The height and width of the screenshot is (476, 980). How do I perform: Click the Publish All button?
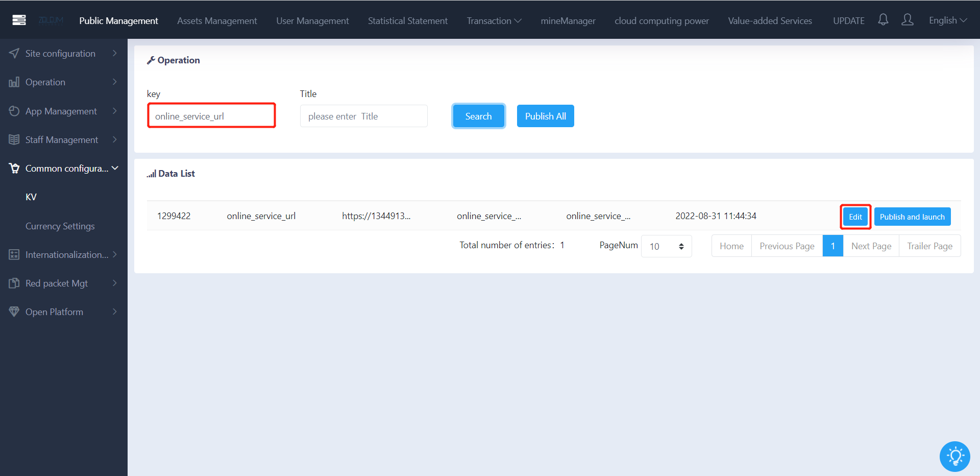tap(545, 116)
